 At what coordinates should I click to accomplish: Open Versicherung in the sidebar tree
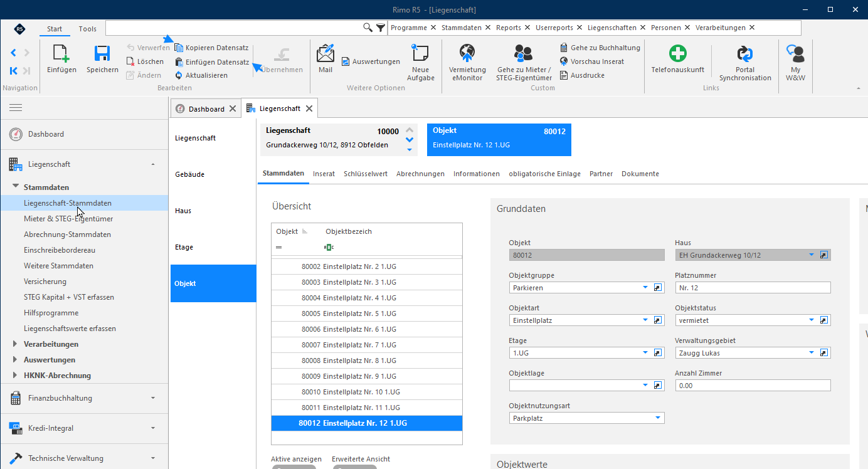pos(45,282)
